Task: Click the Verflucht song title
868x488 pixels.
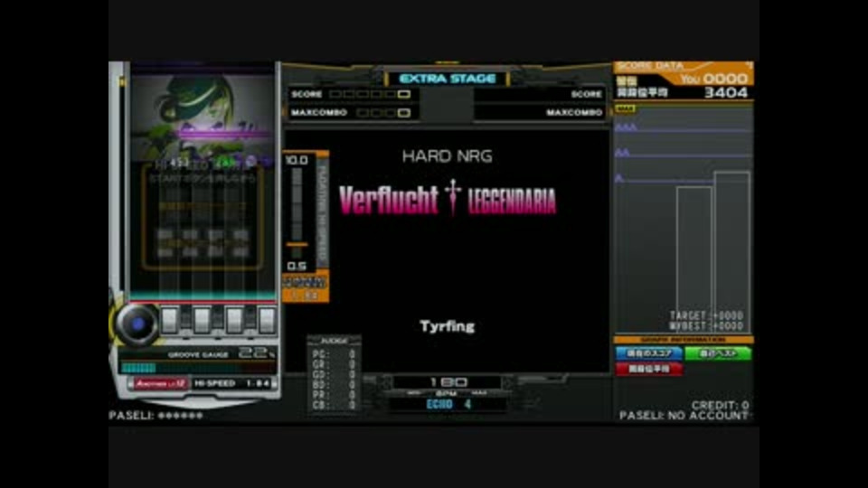Action: (x=389, y=200)
